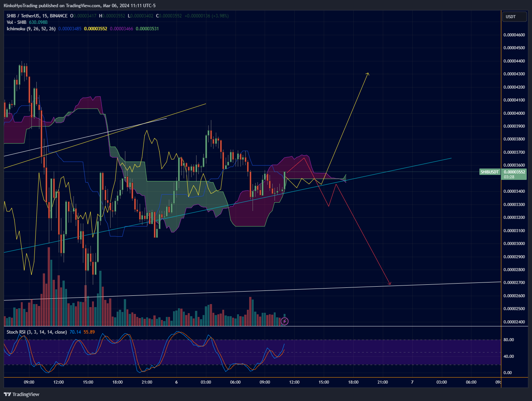
Task: Click the yellow Ichimoku value 0.00003552
Action: (95, 29)
